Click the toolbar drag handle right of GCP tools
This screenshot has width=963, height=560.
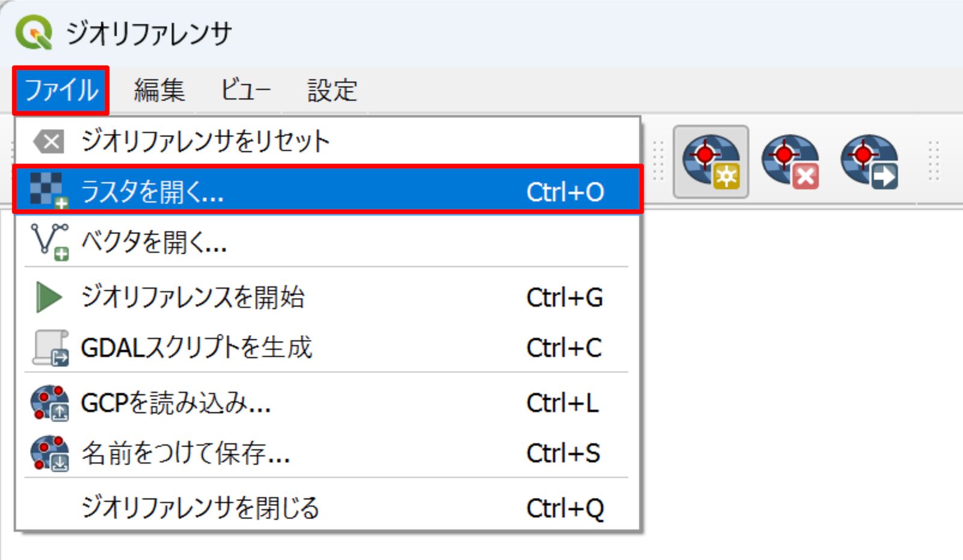934,161
